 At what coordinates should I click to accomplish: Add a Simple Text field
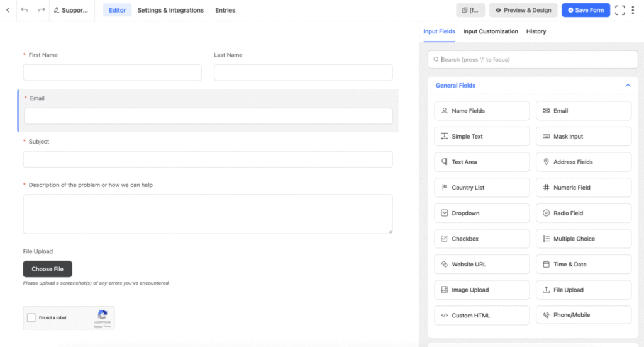[482, 137]
